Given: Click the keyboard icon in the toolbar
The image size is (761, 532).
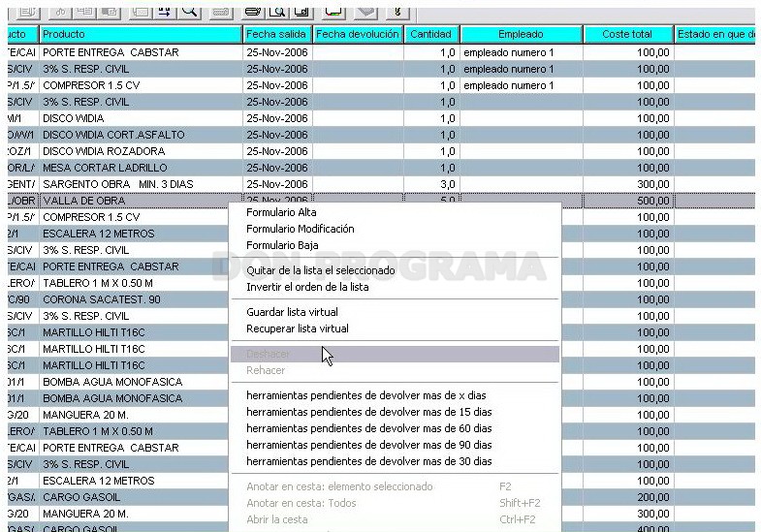Looking at the screenshot, I should [x=221, y=11].
